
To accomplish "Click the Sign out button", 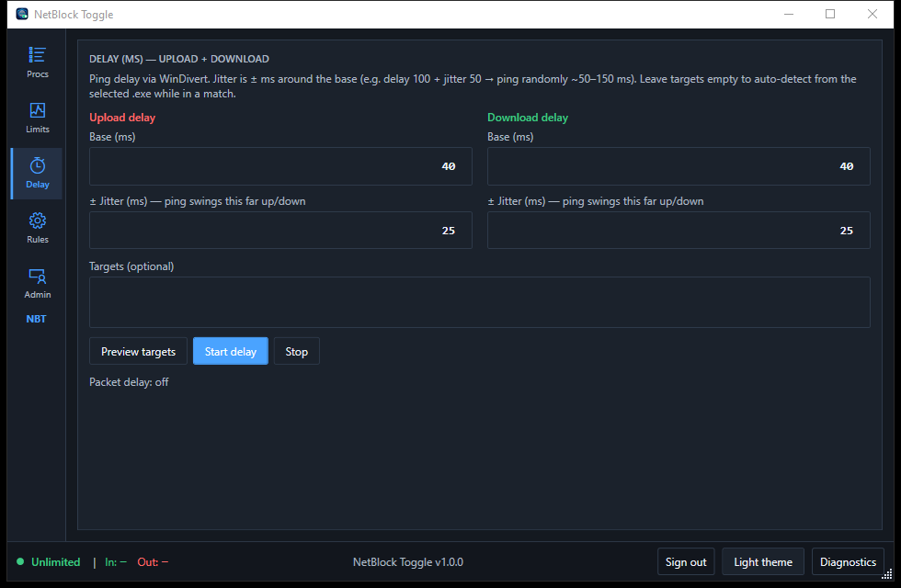I will (686, 561).
